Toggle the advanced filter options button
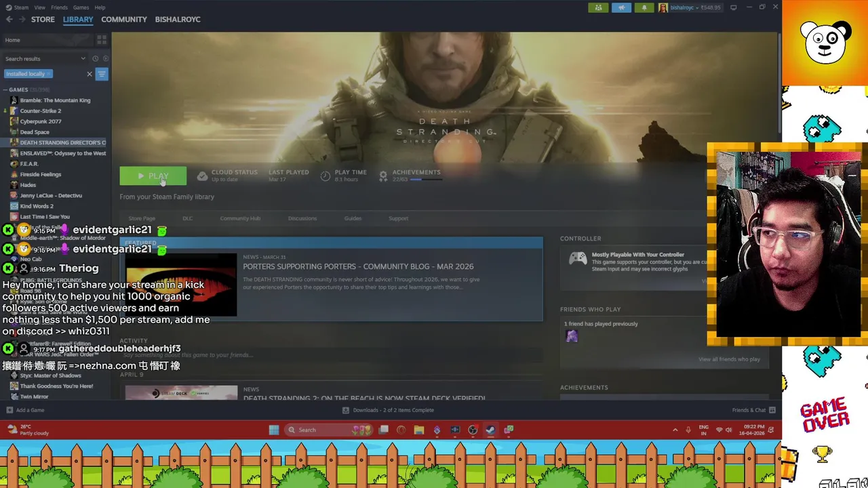This screenshot has height=488, width=868. tap(102, 74)
